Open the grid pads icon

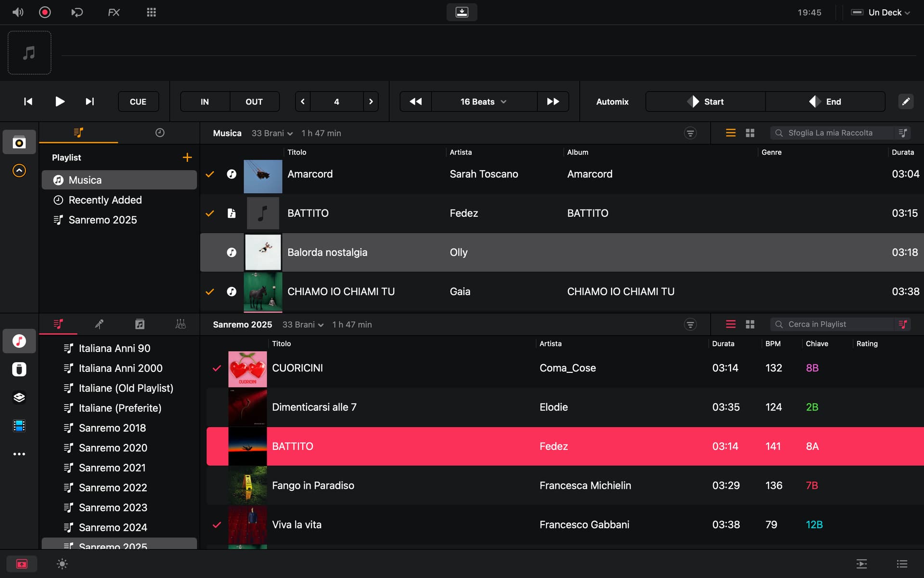coord(151,12)
